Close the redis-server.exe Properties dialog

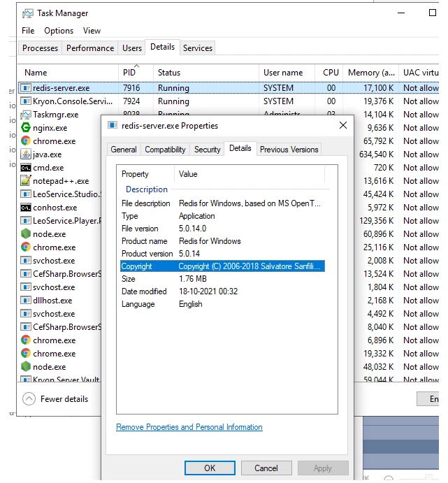(343, 125)
